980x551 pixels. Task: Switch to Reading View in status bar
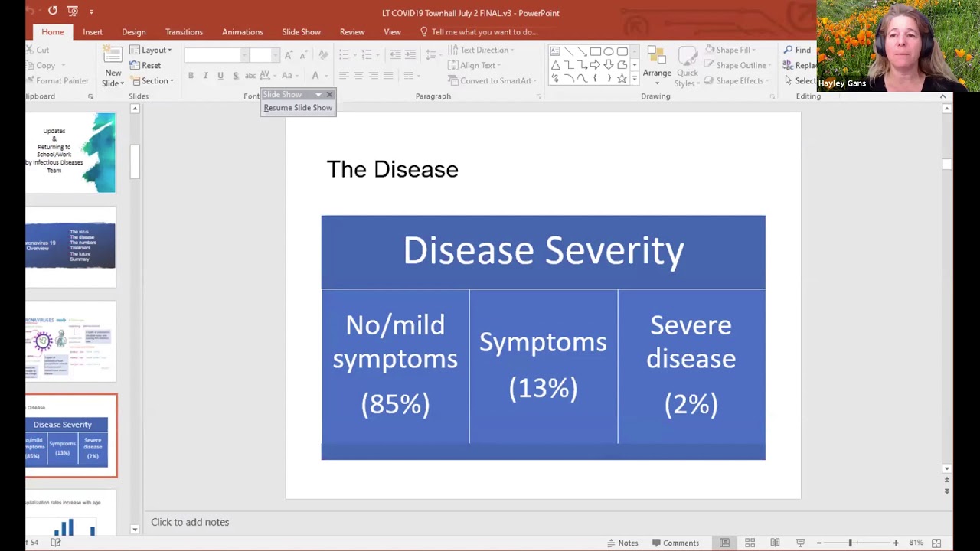click(x=775, y=543)
